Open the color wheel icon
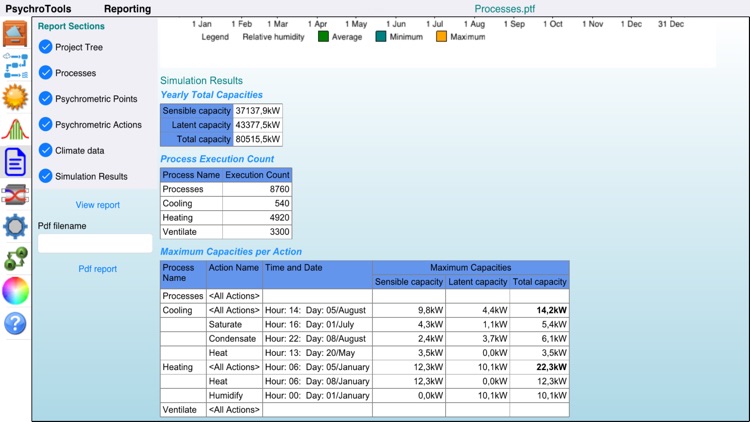Image resolution: width=750 pixels, height=422 pixels. [15, 291]
